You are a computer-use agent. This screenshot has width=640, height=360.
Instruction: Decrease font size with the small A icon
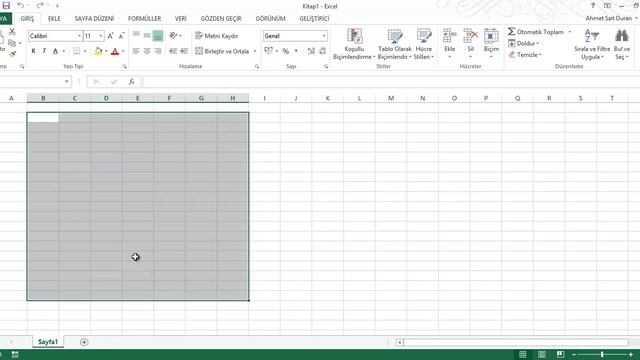pos(121,36)
